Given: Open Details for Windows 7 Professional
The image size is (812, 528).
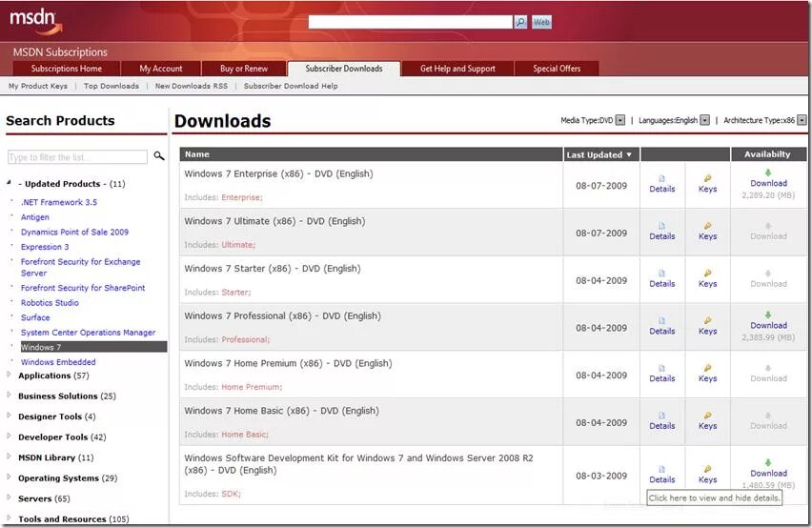Looking at the screenshot, I should tap(661, 326).
